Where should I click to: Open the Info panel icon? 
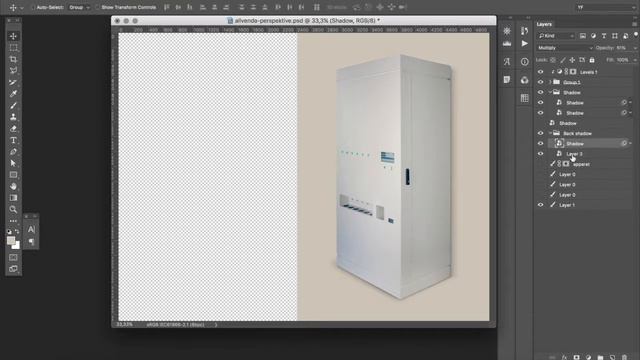[524, 62]
